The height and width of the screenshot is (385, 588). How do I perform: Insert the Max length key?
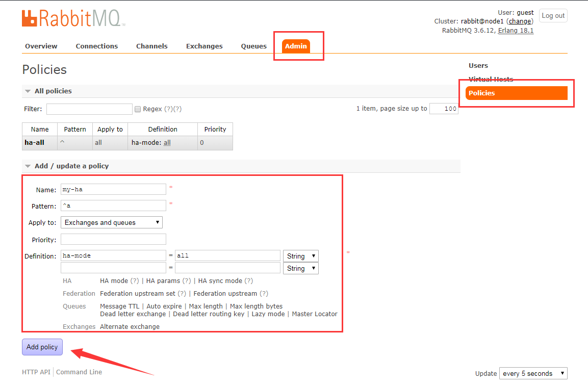(206, 306)
